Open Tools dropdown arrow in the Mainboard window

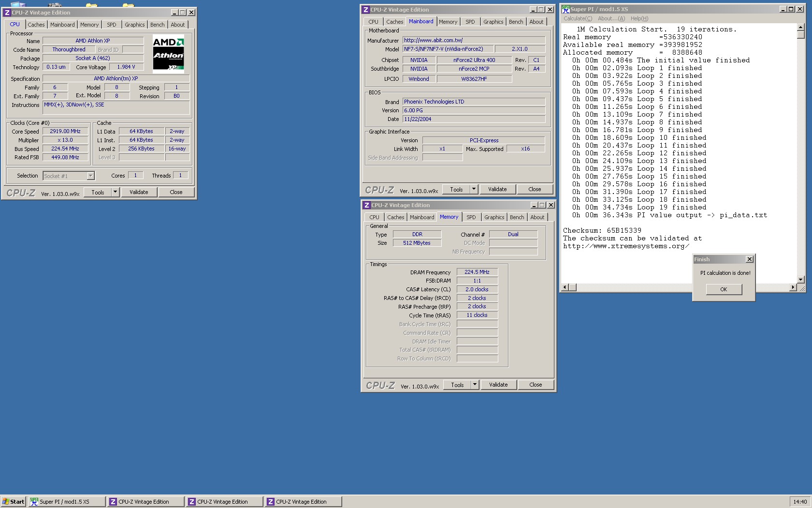click(474, 189)
